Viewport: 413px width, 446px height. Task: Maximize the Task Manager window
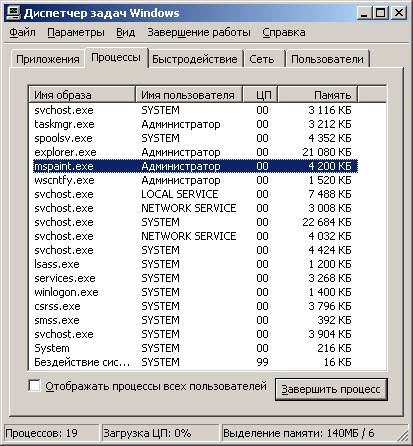coord(380,13)
